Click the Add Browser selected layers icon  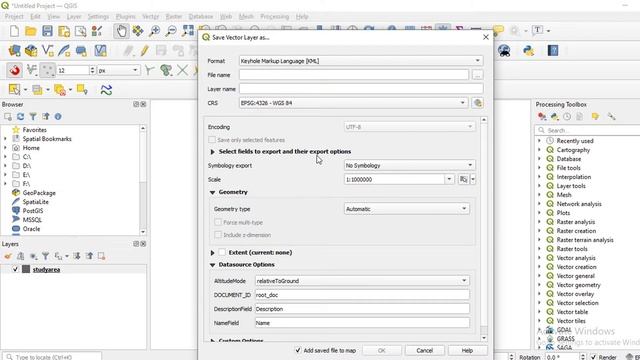[8, 117]
